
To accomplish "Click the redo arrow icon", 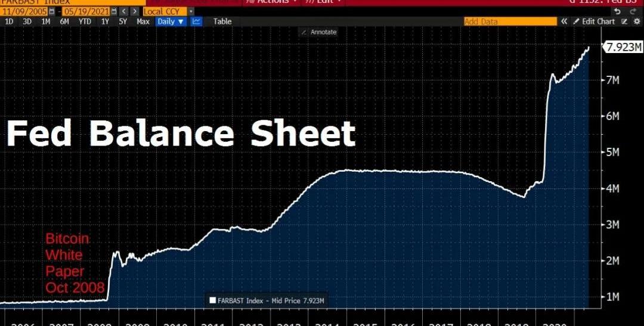I will tap(632, 11).
